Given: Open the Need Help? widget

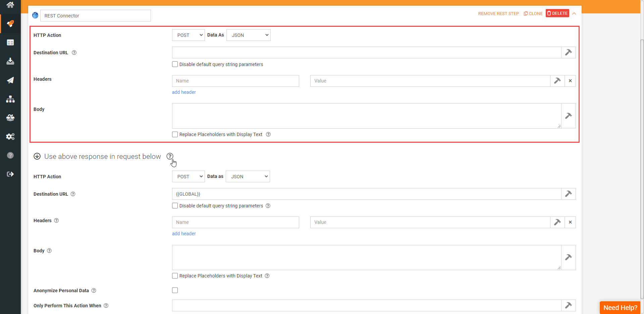Looking at the screenshot, I should 620,308.
